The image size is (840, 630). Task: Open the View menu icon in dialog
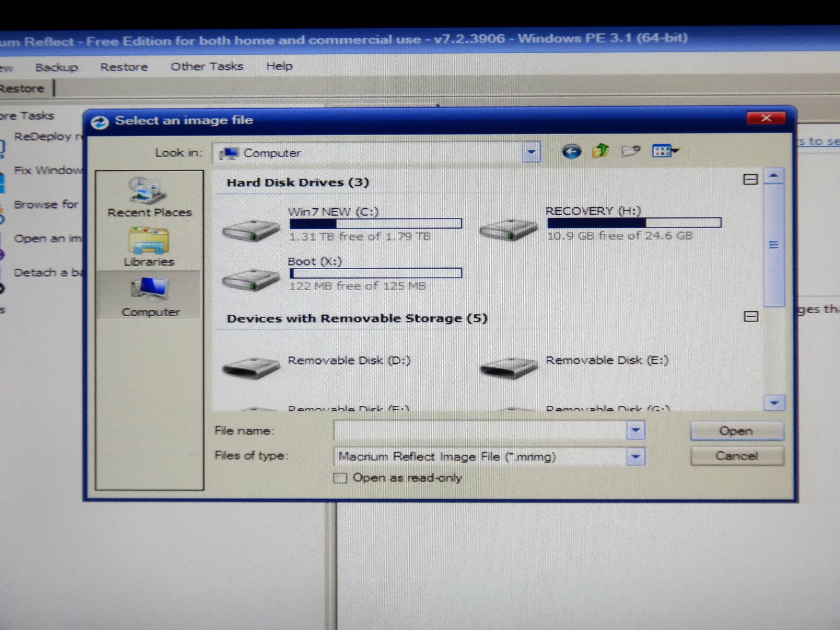pyautogui.click(x=665, y=151)
